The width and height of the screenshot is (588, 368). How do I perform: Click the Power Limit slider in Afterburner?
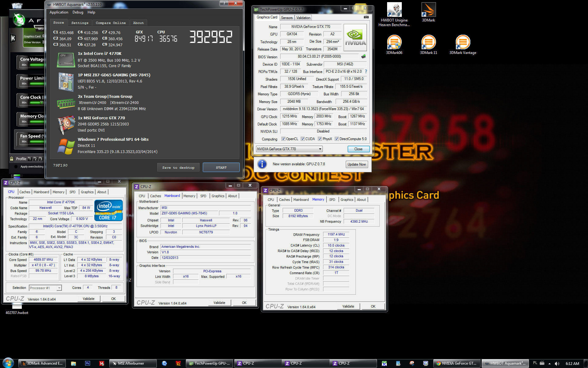point(36,84)
